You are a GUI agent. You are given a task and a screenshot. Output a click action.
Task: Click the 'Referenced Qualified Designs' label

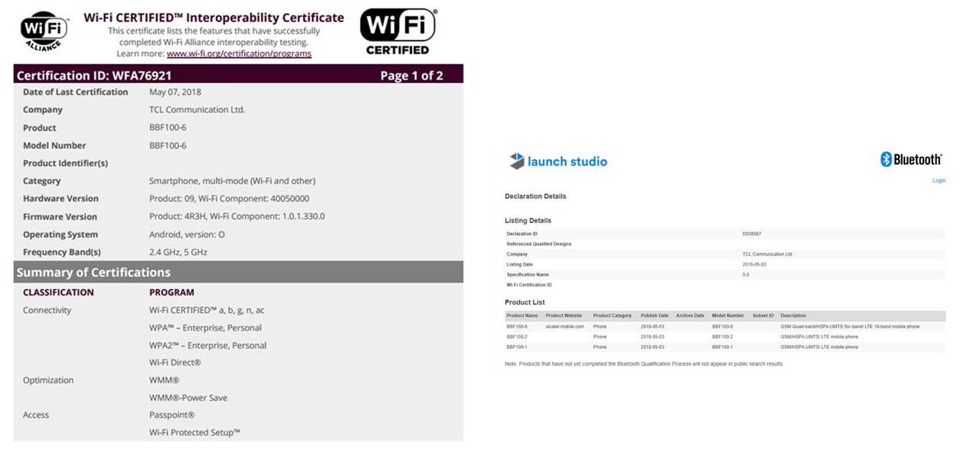tap(539, 244)
